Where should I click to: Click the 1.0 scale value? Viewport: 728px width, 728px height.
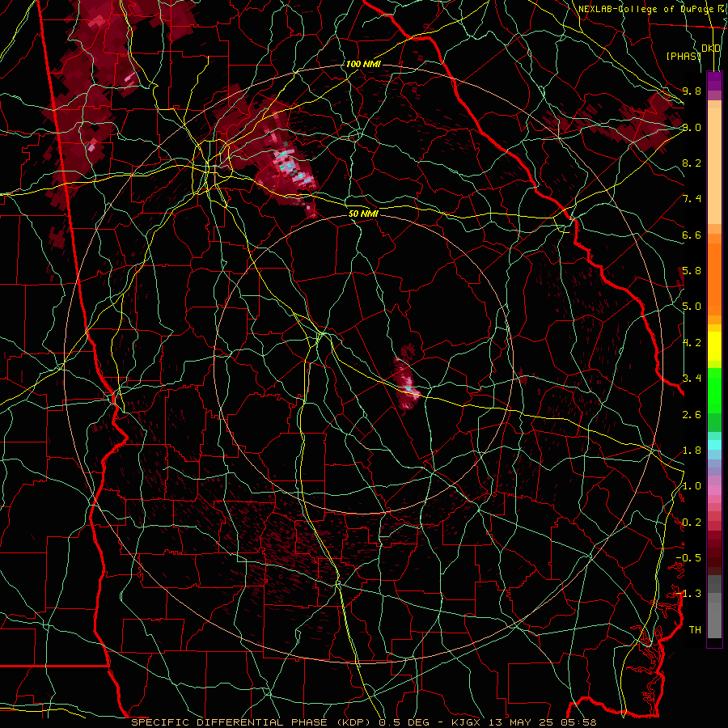click(x=692, y=486)
